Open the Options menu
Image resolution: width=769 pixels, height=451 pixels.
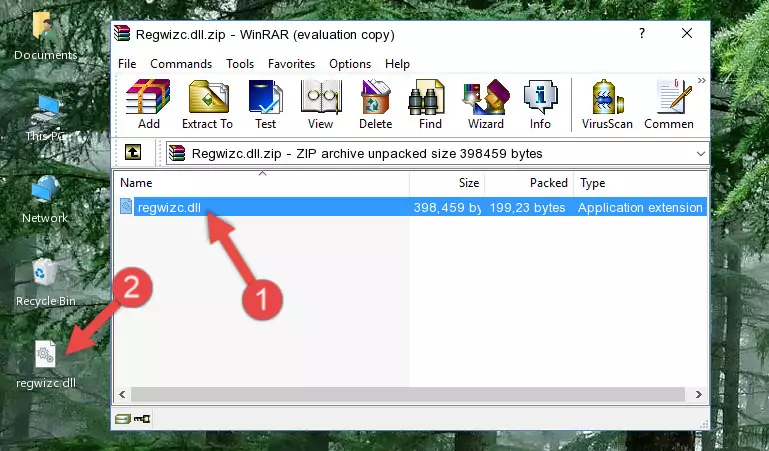pyautogui.click(x=350, y=64)
